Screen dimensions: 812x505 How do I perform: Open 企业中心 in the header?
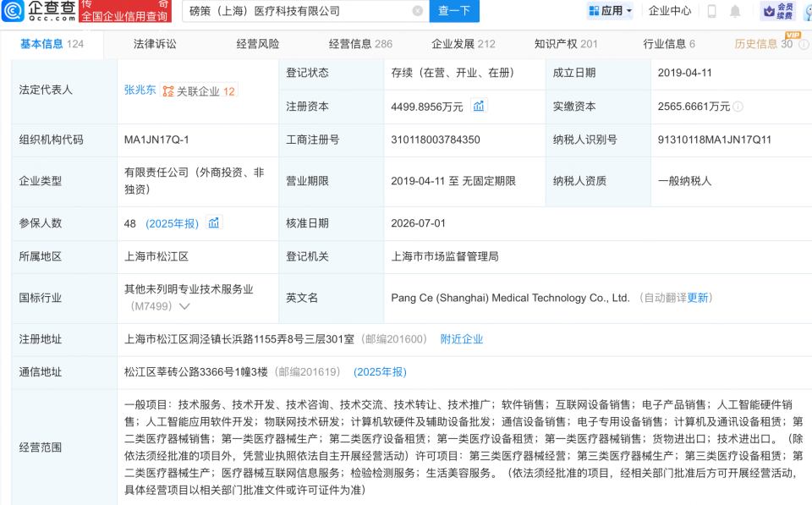(670, 11)
